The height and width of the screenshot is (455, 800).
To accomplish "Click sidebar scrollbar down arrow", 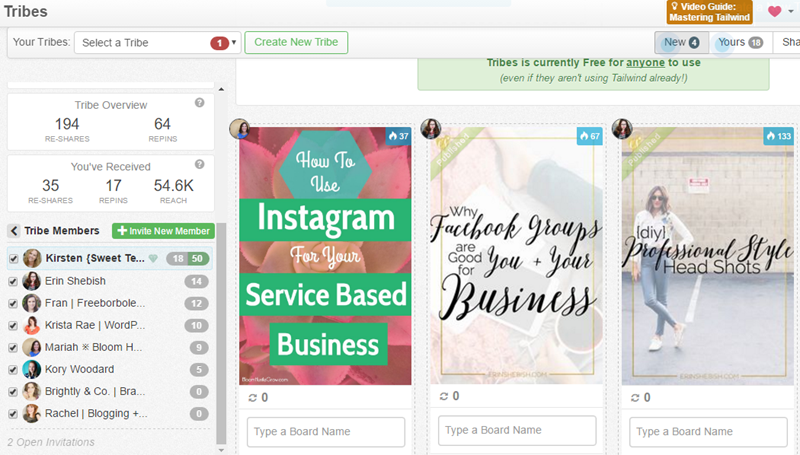I will tap(221, 450).
